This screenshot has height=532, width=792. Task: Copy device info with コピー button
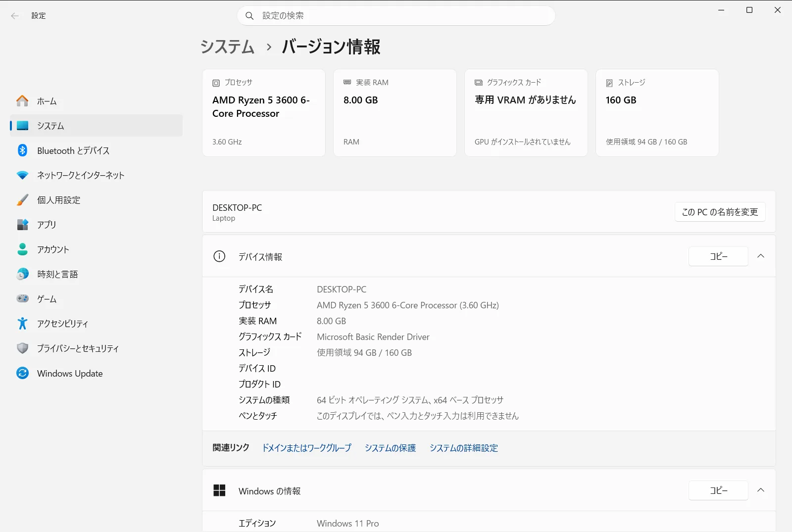[x=718, y=256]
